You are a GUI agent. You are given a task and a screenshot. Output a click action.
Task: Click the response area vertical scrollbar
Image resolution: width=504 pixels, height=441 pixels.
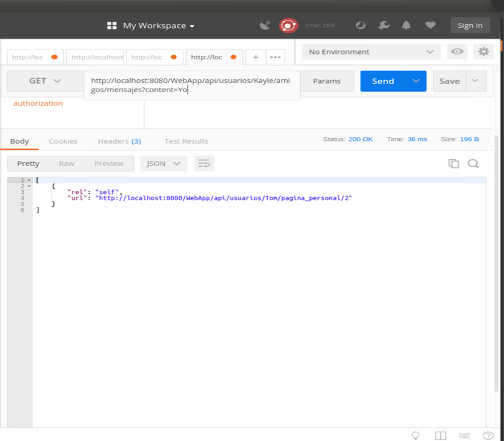pyautogui.click(x=497, y=263)
